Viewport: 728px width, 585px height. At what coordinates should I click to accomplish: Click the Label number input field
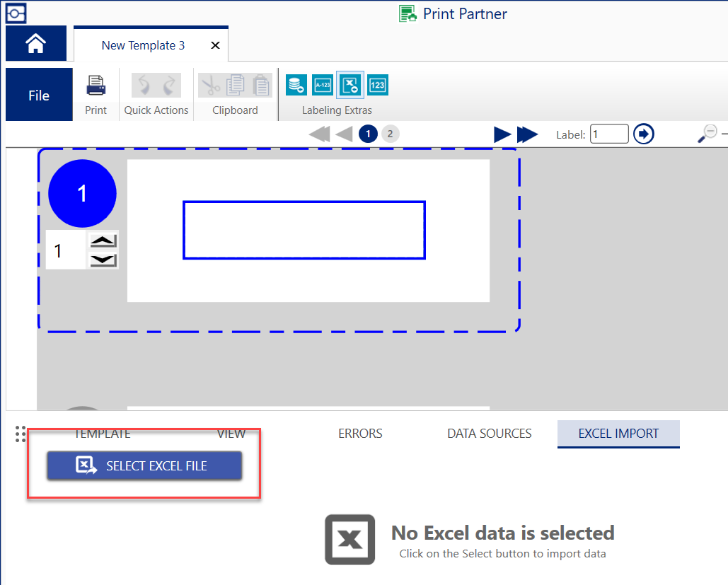point(608,134)
